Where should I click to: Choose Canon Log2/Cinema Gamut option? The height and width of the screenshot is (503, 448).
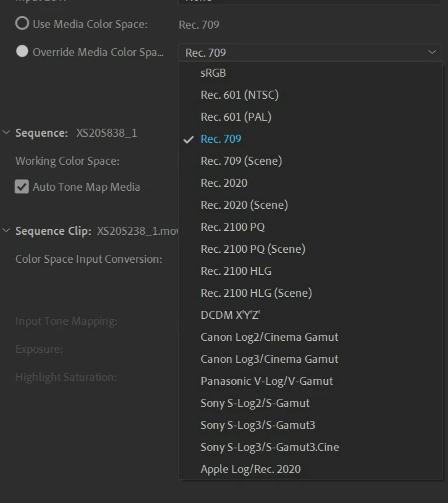click(x=310, y=337)
